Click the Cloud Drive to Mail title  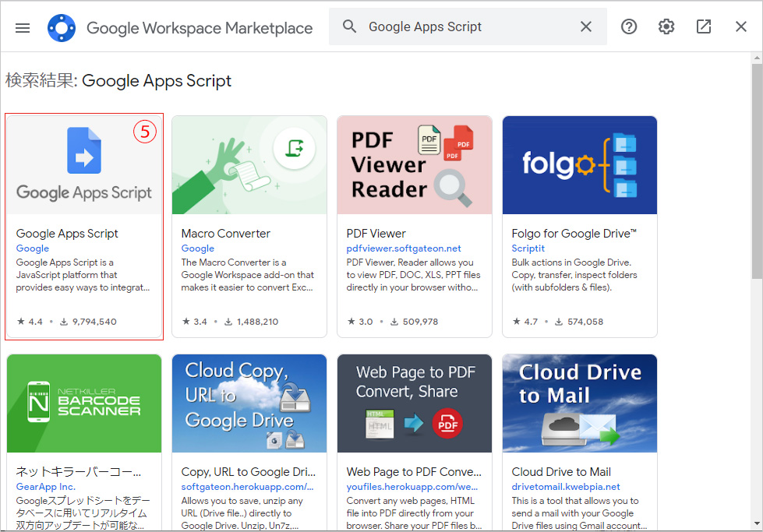click(561, 472)
